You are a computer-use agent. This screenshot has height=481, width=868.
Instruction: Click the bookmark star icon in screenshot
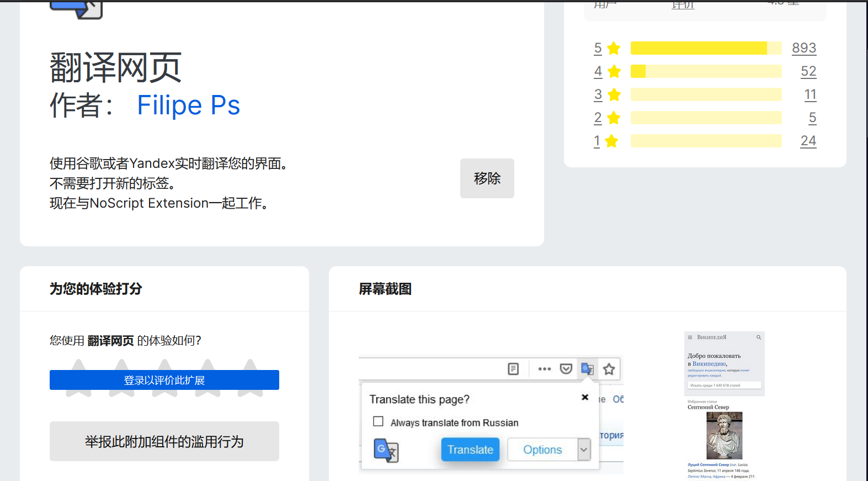609,369
